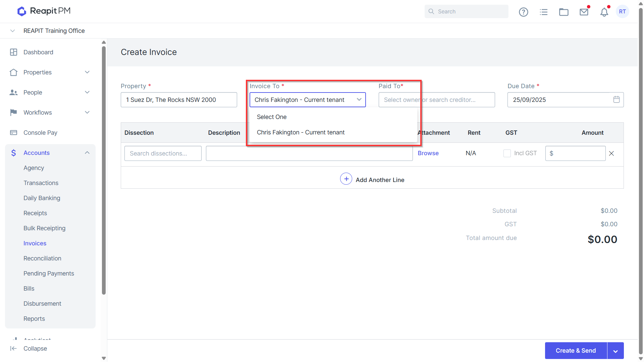Viewport: 644px width, 362px height.
Task: Tick the Incl GST checkbox
Action: coord(507,153)
